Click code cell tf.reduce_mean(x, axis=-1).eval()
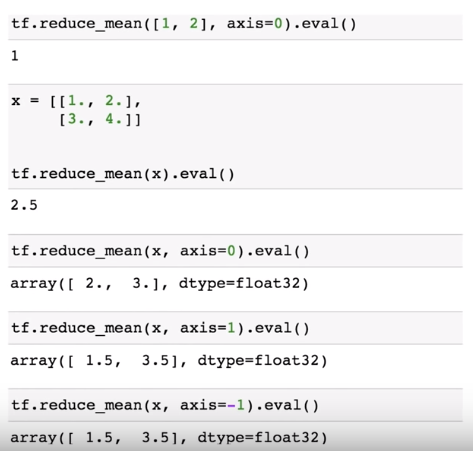This screenshot has height=451, width=473. click(x=235, y=405)
